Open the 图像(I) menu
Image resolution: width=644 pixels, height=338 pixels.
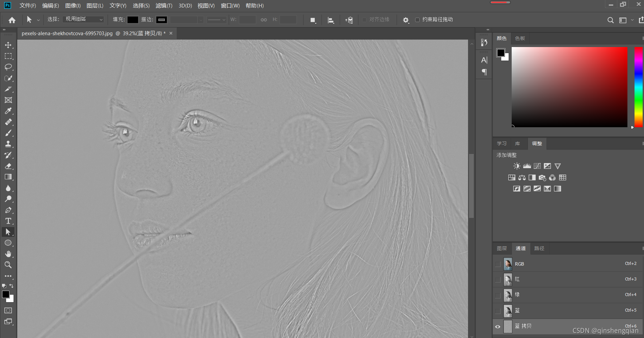click(x=73, y=5)
